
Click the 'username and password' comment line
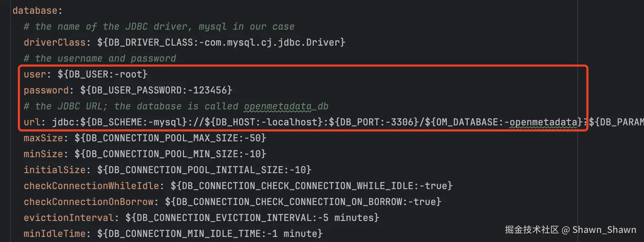[x=100, y=58]
